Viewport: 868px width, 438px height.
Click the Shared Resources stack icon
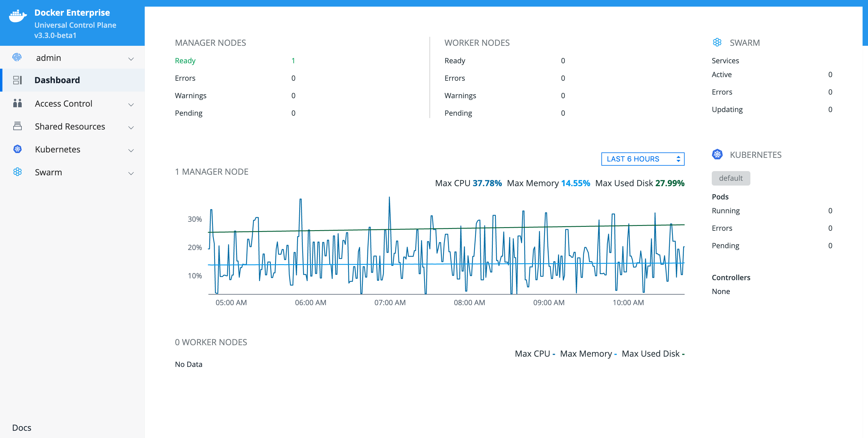(x=17, y=126)
